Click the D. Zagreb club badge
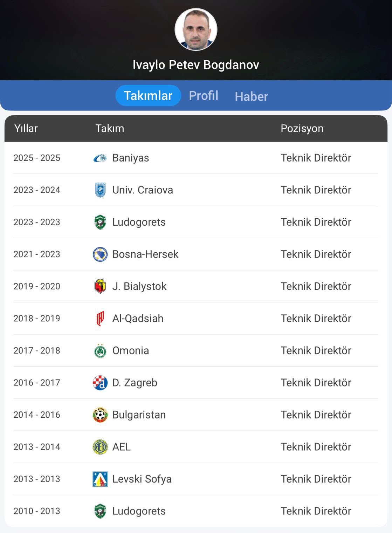 (100, 383)
